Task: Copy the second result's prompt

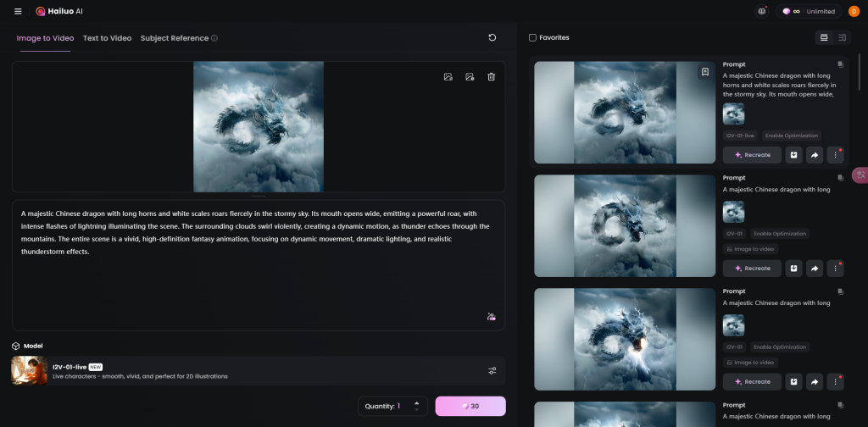Action: tap(840, 178)
